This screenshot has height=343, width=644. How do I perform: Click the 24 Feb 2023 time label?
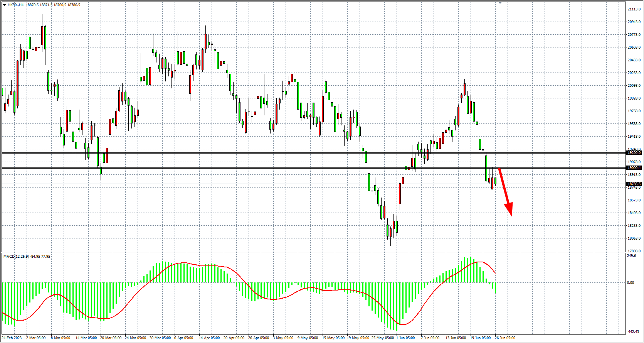coord(12,338)
